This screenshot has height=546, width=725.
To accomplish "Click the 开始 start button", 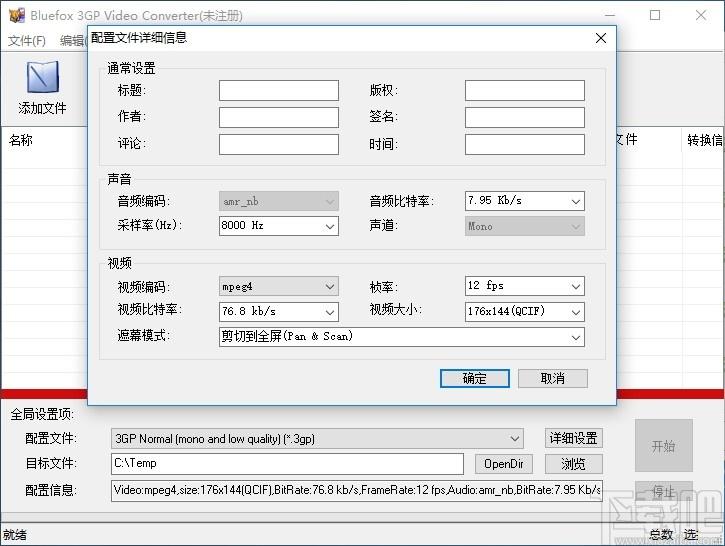I will pos(664,446).
